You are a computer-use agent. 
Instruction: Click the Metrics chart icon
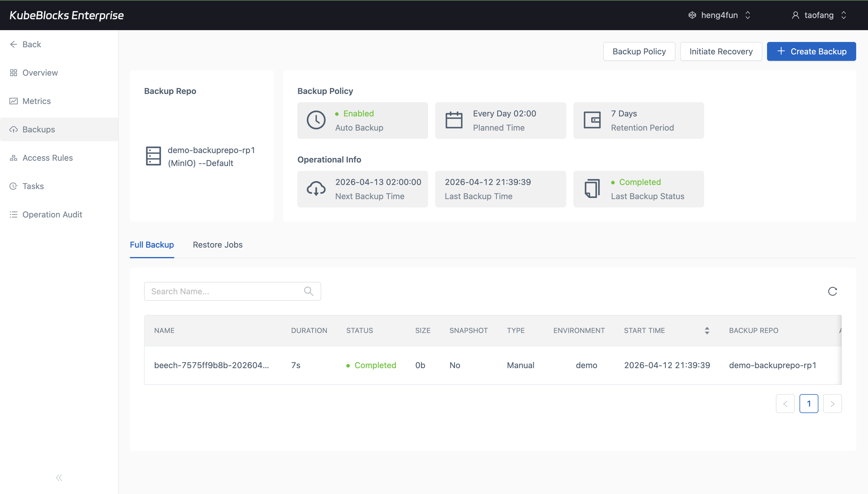tap(14, 101)
